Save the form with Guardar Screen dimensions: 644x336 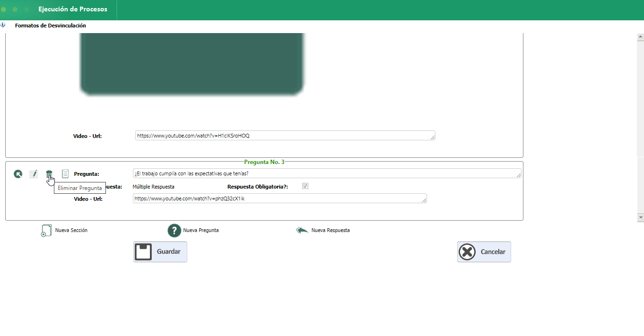pos(160,252)
